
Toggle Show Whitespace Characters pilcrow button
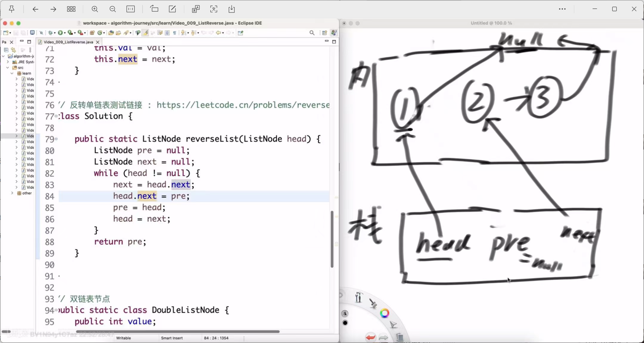pyautogui.click(x=174, y=33)
